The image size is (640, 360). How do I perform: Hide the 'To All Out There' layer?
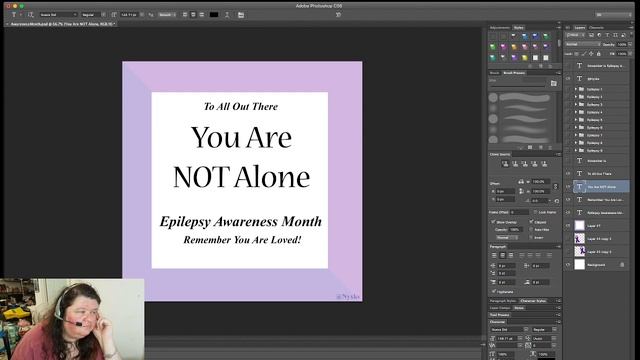coord(568,173)
